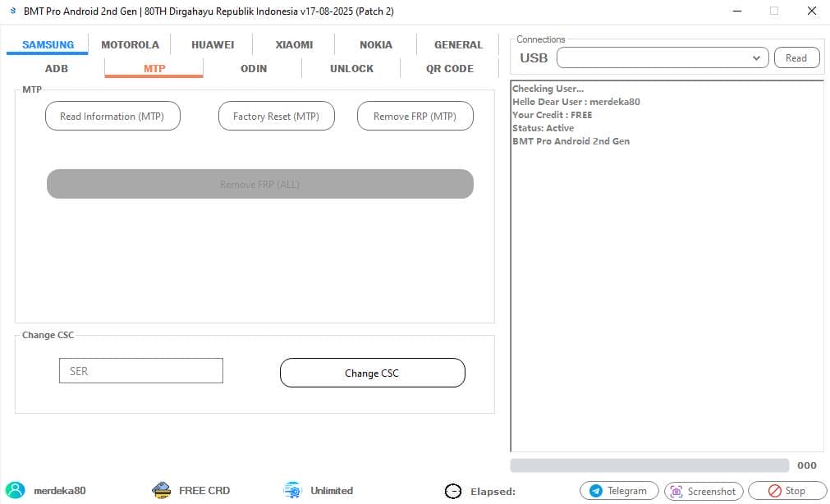The image size is (830, 504).
Task: Switch to the XIAOMI brand tab
Action: (x=293, y=44)
